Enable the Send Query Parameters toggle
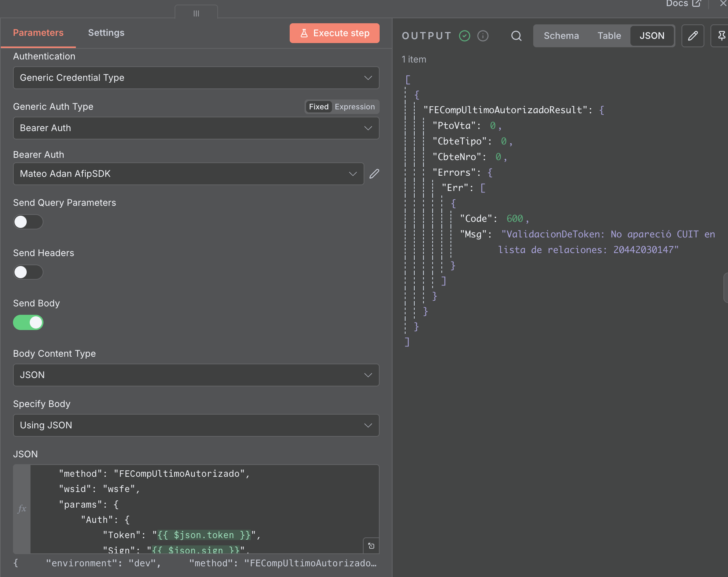The image size is (728, 577). pyautogui.click(x=28, y=222)
